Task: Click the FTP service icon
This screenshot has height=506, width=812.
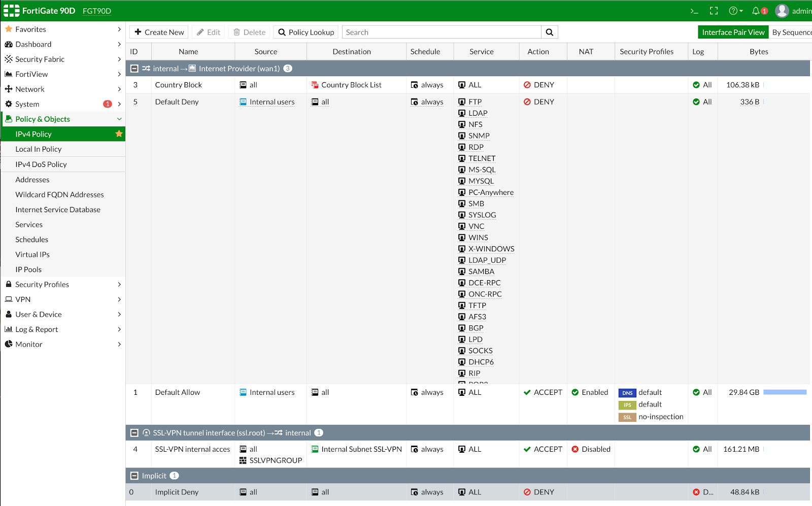Action: pyautogui.click(x=462, y=102)
